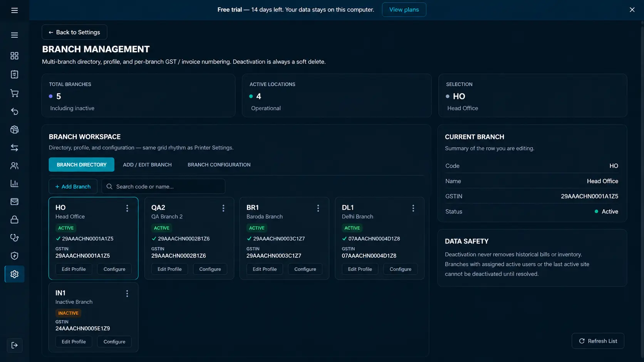Open the returns undo-arrow icon in sidebar

pos(14,112)
